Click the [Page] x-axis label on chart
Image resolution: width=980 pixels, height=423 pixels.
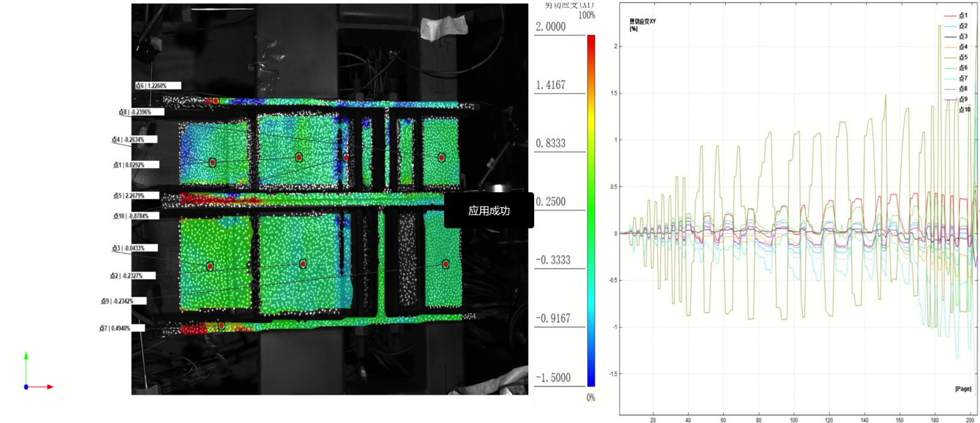963,389
